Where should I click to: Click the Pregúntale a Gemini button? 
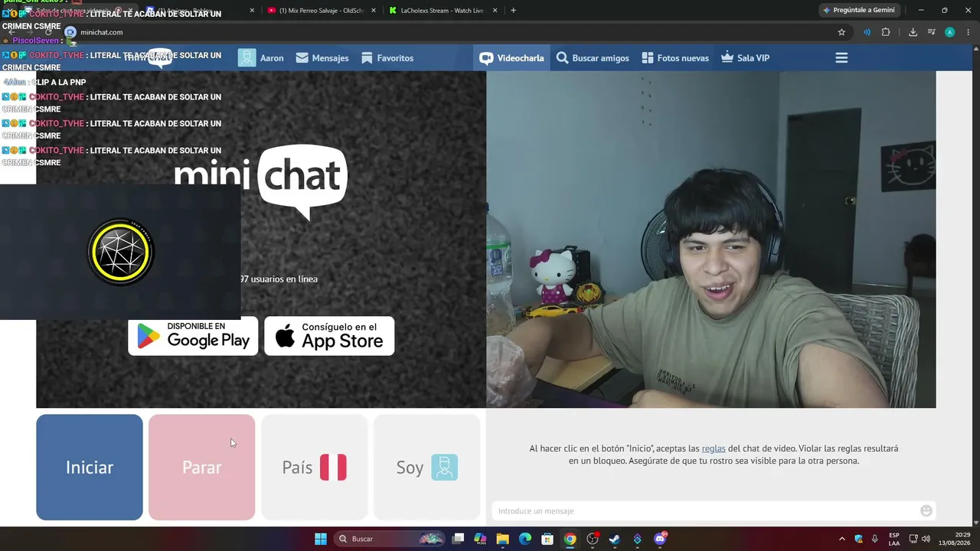(x=858, y=11)
